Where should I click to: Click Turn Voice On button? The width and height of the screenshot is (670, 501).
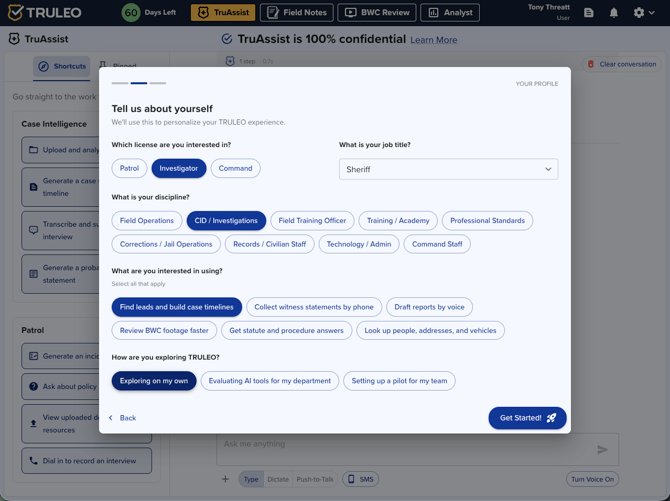592,479
